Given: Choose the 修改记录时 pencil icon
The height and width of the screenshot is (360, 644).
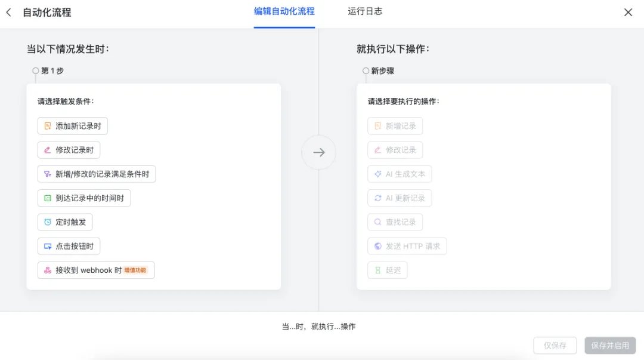Looking at the screenshot, I should [48, 150].
